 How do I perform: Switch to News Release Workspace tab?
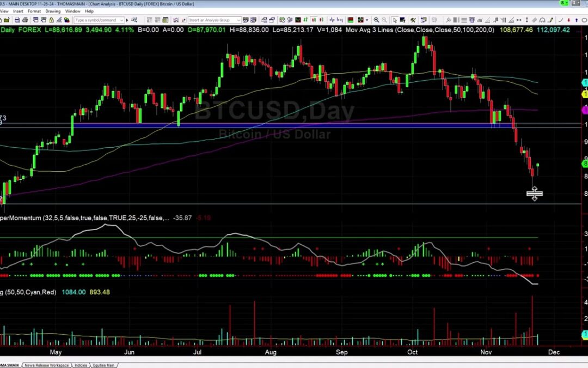coord(46,365)
